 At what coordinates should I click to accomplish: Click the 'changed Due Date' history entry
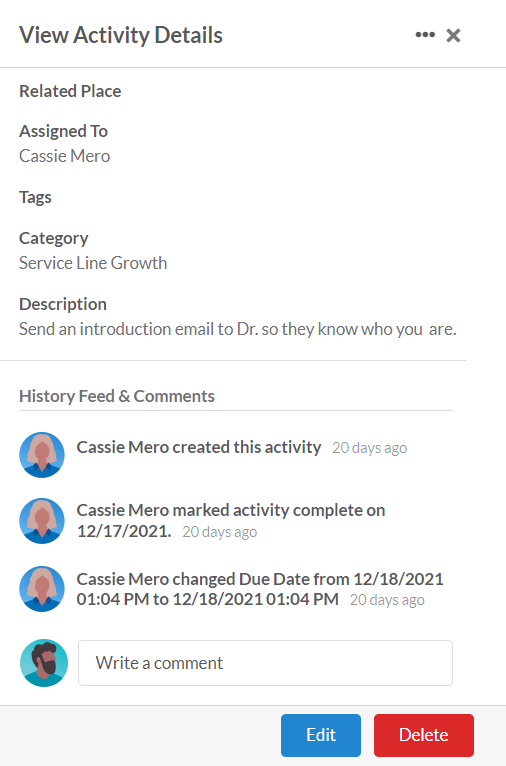point(260,589)
